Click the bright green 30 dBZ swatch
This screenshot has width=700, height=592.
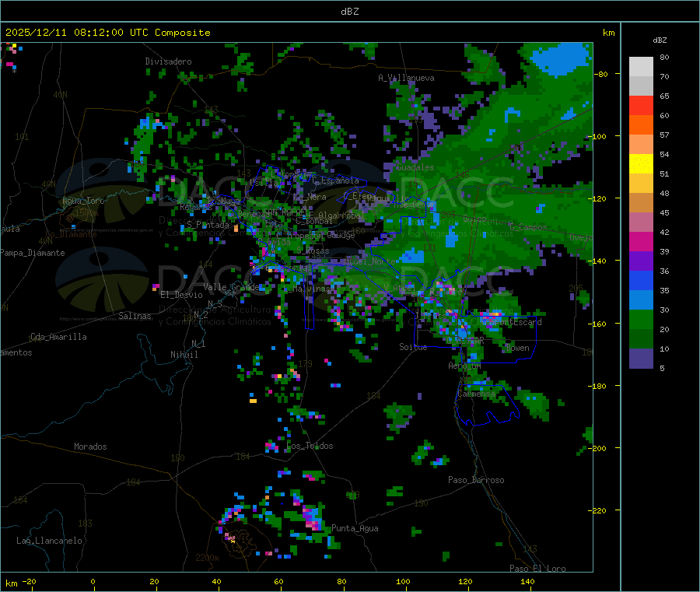[641, 319]
